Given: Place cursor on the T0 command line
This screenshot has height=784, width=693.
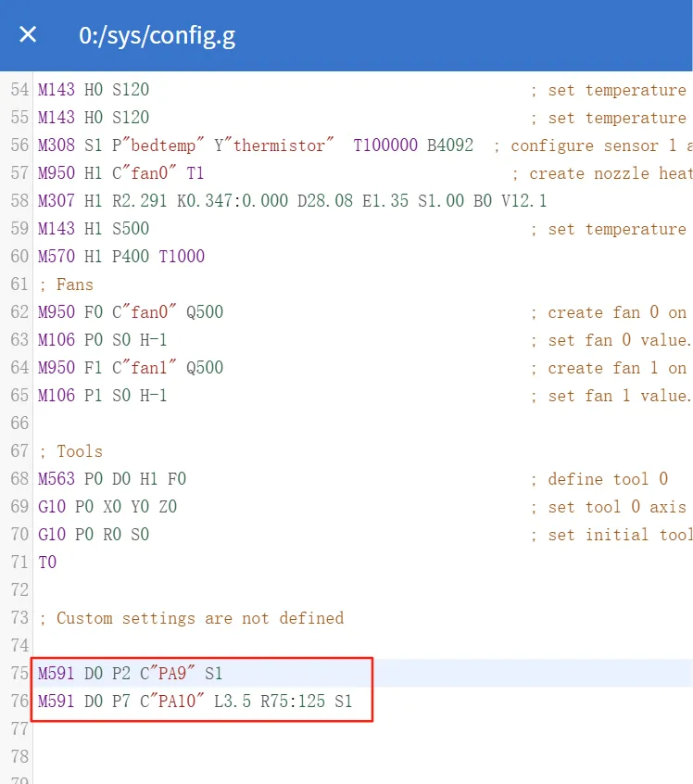Looking at the screenshot, I should tap(47, 563).
